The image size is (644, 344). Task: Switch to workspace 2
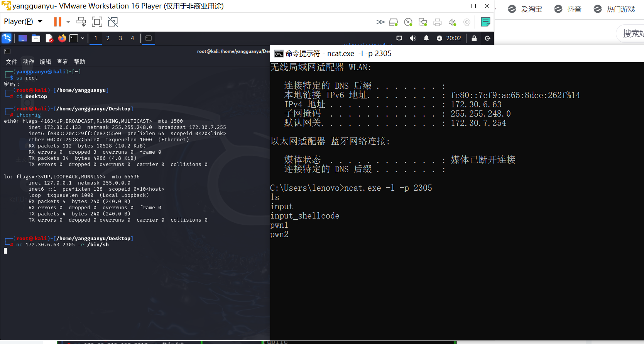pyautogui.click(x=108, y=38)
